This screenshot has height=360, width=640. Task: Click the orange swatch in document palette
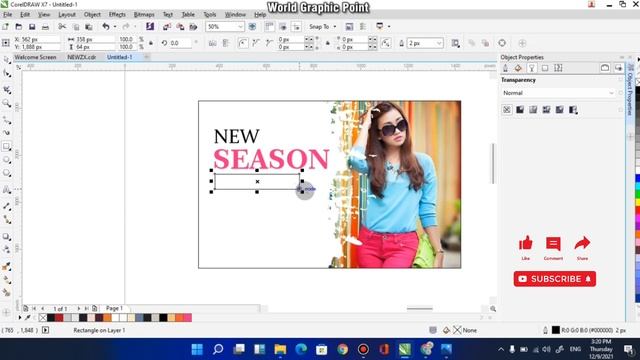click(x=107, y=318)
